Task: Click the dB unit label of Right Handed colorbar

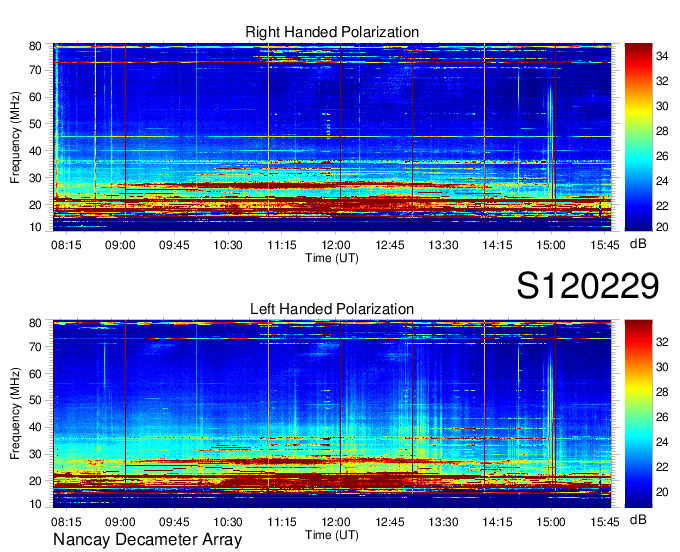Action: (638, 244)
